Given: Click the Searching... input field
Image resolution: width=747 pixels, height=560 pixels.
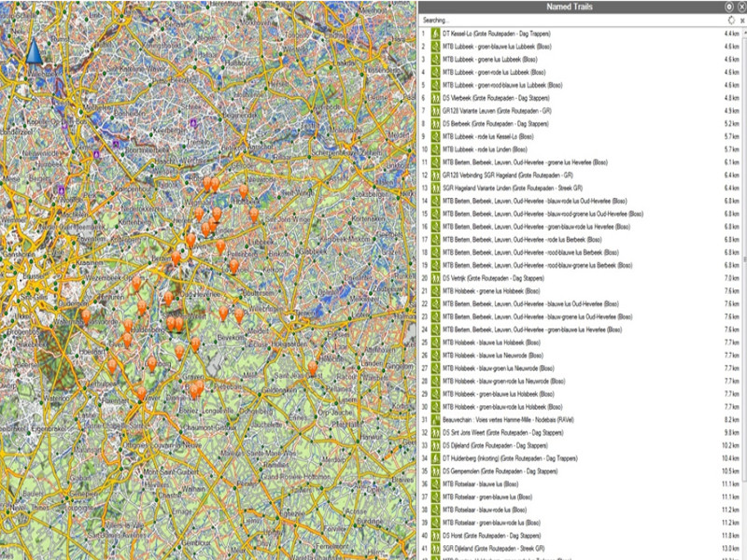Looking at the screenshot, I should pyautogui.click(x=560, y=20).
